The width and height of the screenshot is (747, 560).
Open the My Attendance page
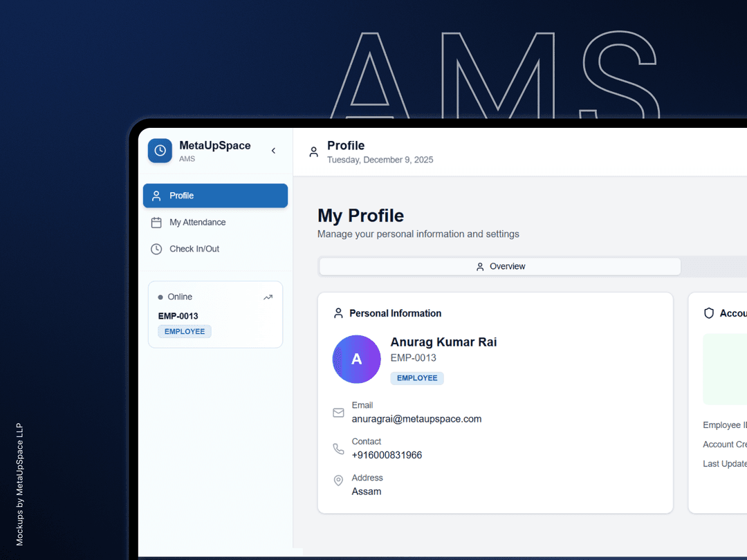[x=199, y=222]
